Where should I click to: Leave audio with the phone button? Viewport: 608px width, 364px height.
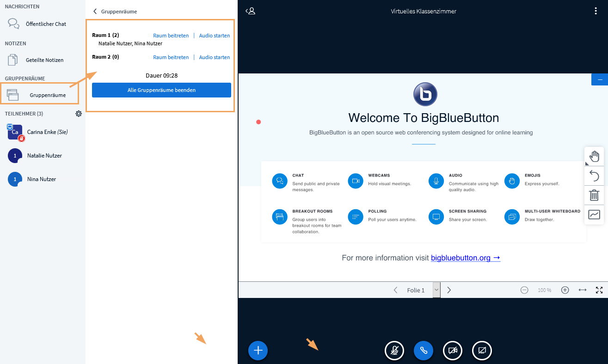point(424,351)
